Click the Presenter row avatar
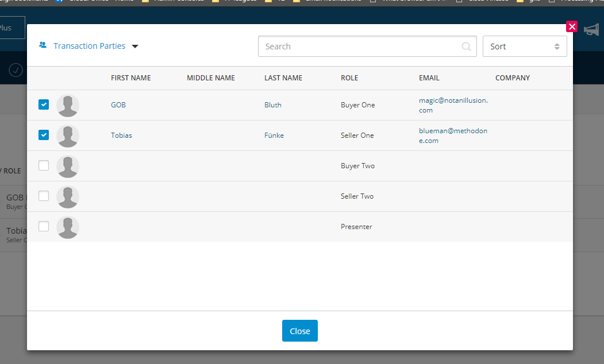 [x=68, y=227]
